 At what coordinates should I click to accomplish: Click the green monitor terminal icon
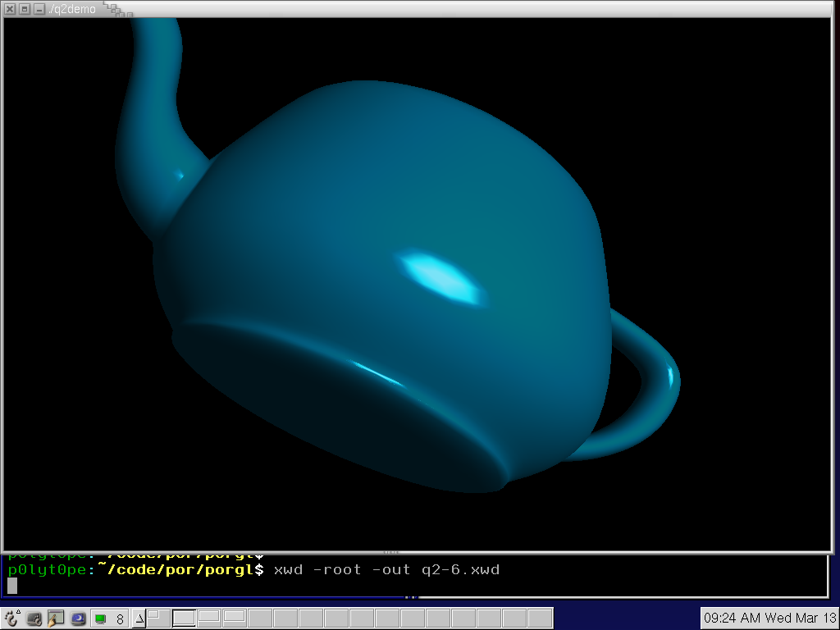[x=100, y=619]
